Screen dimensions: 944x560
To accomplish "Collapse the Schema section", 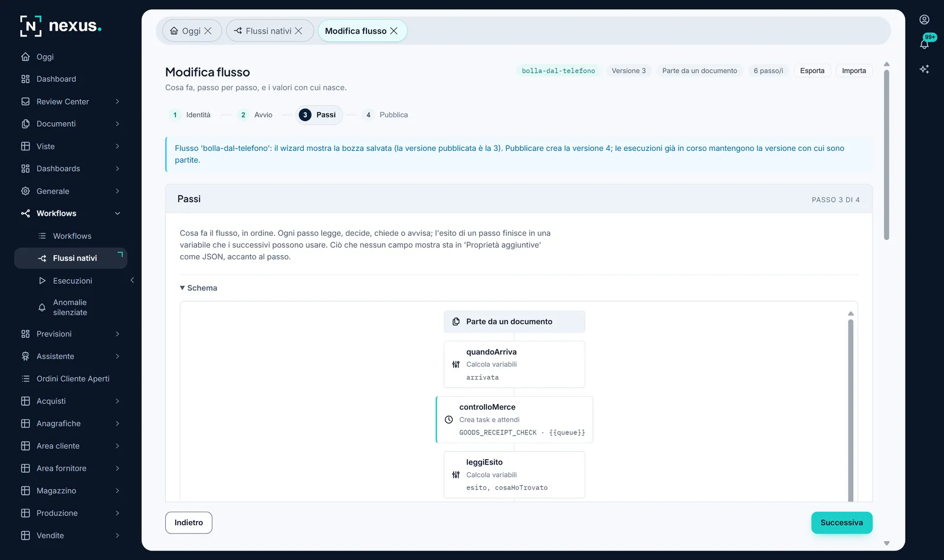I will 199,288.
